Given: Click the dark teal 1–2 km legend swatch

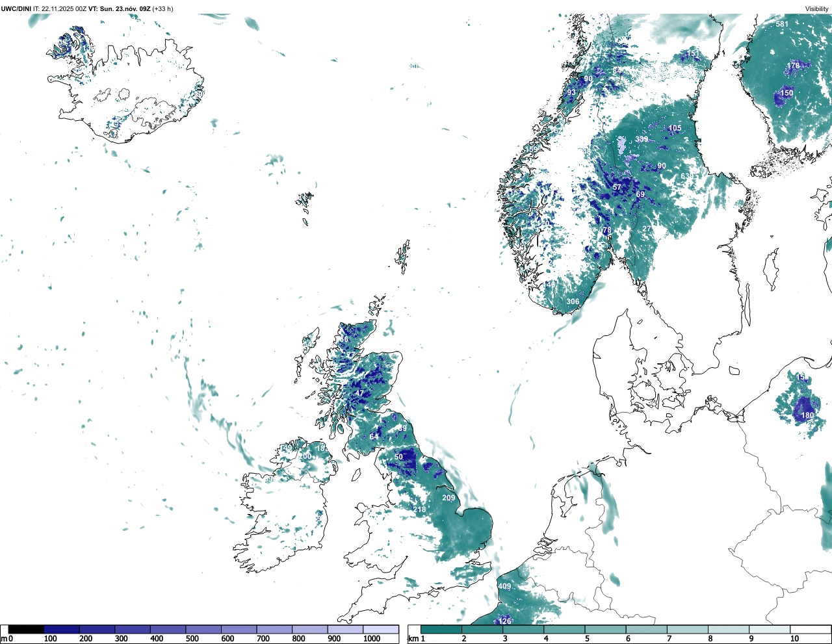Looking at the screenshot, I should [x=441, y=629].
